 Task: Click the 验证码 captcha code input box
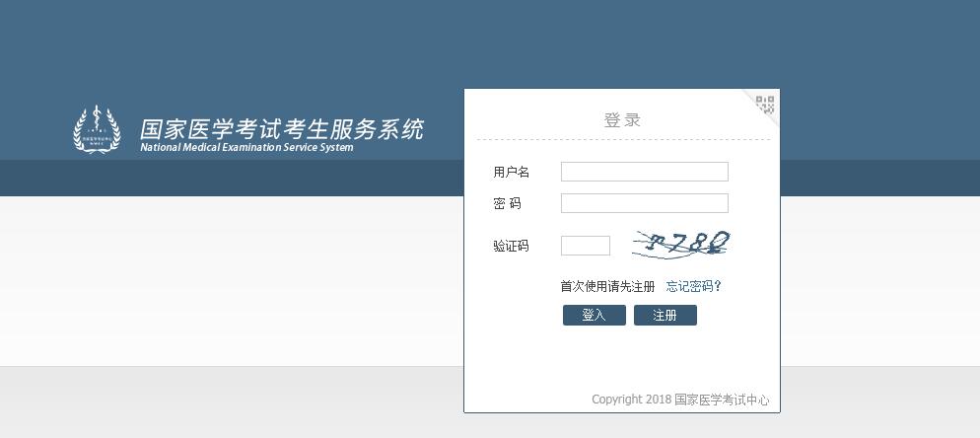tap(586, 246)
